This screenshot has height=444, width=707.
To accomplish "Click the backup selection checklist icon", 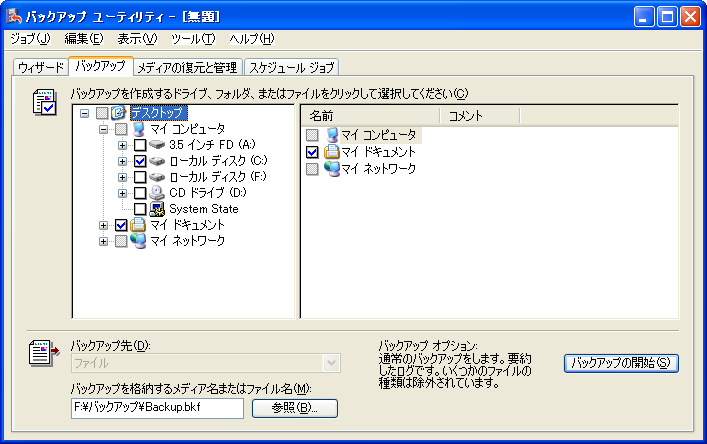I will (44, 102).
